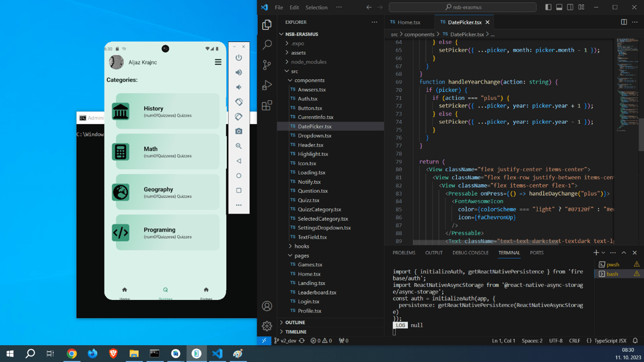Open the Run and Debug view
This screenshot has height=362, width=644.
click(267, 85)
